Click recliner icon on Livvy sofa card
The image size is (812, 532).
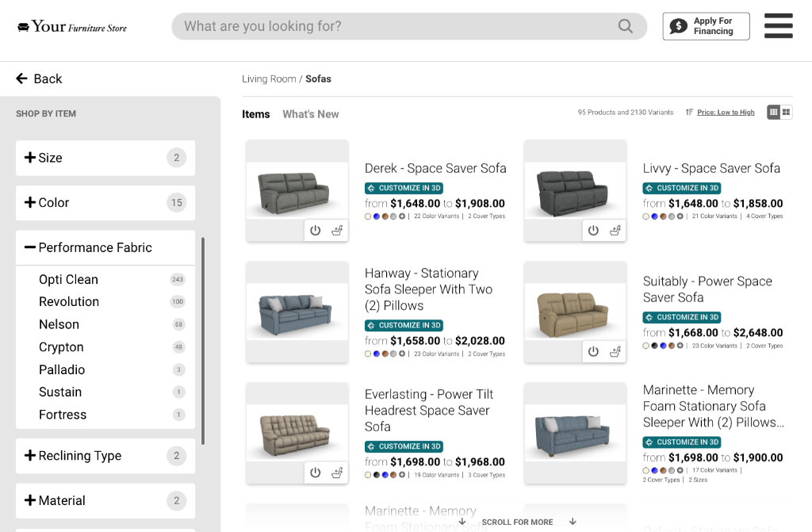click(x=615, y=231)
